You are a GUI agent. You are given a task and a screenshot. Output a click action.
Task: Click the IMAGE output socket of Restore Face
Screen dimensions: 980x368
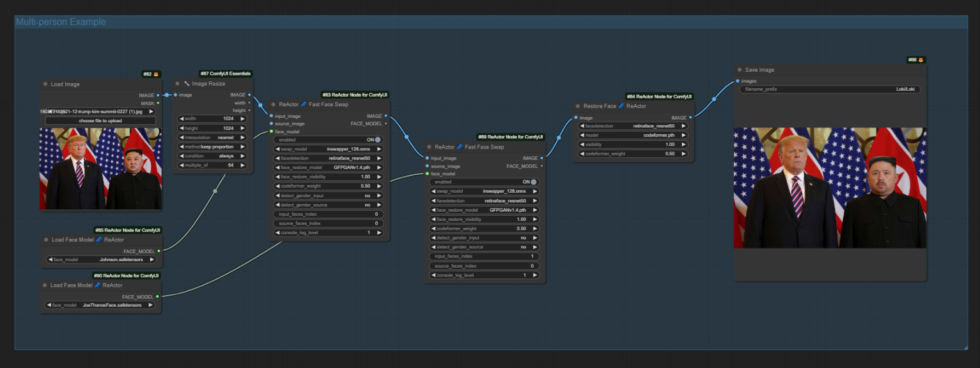(x=690, y=117)
